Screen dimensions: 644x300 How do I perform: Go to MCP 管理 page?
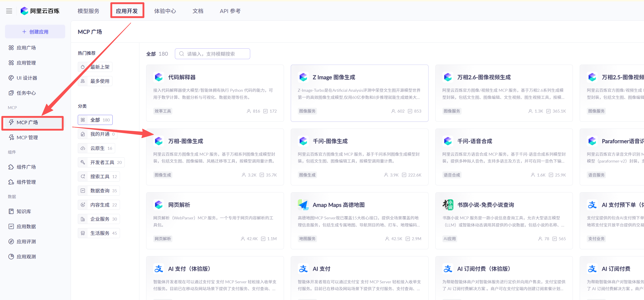(27, 137)
